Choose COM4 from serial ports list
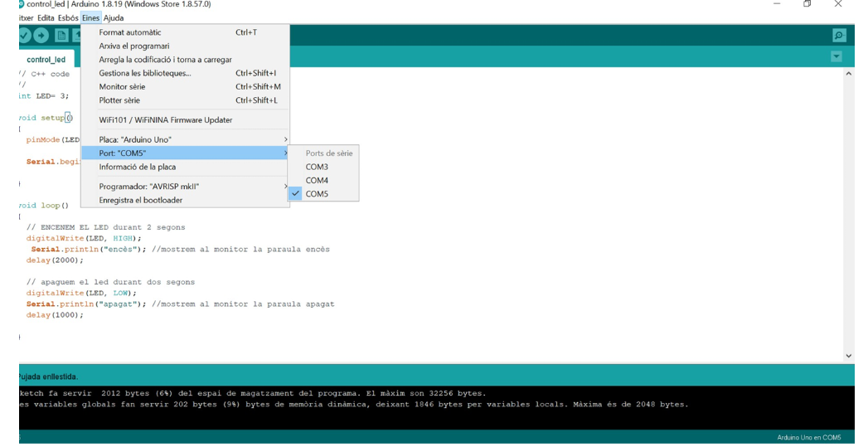Viewport: 868px width, 447px height. (x=317, y=180)
